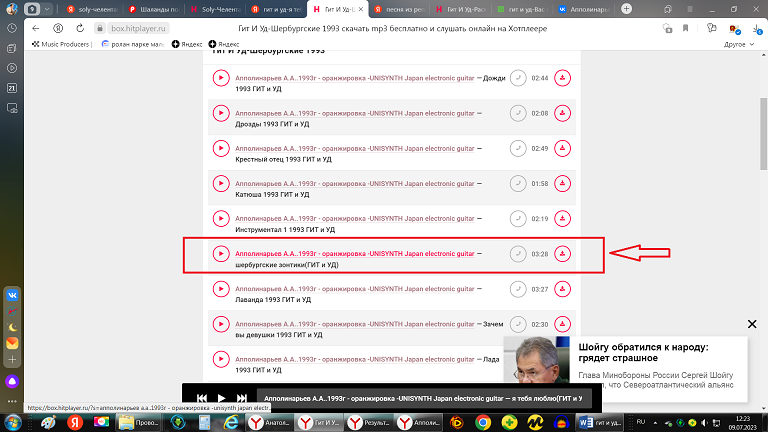Open Word document гит и уд in taskbar
Screen dimensions: 768x432
tap(600, 422)
